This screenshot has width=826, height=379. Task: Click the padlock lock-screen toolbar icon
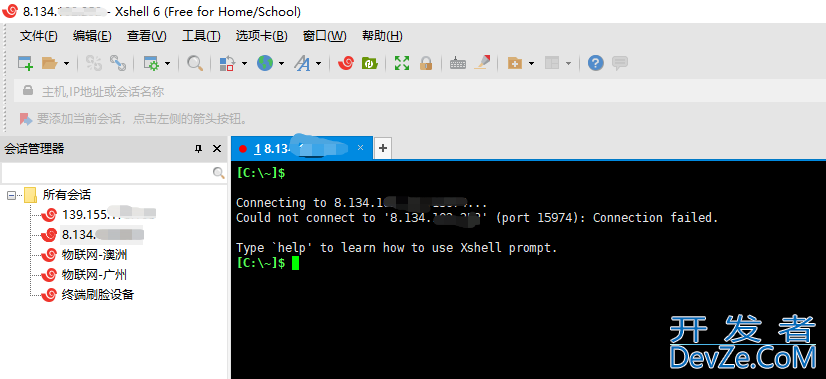click(x=426, y=63)
